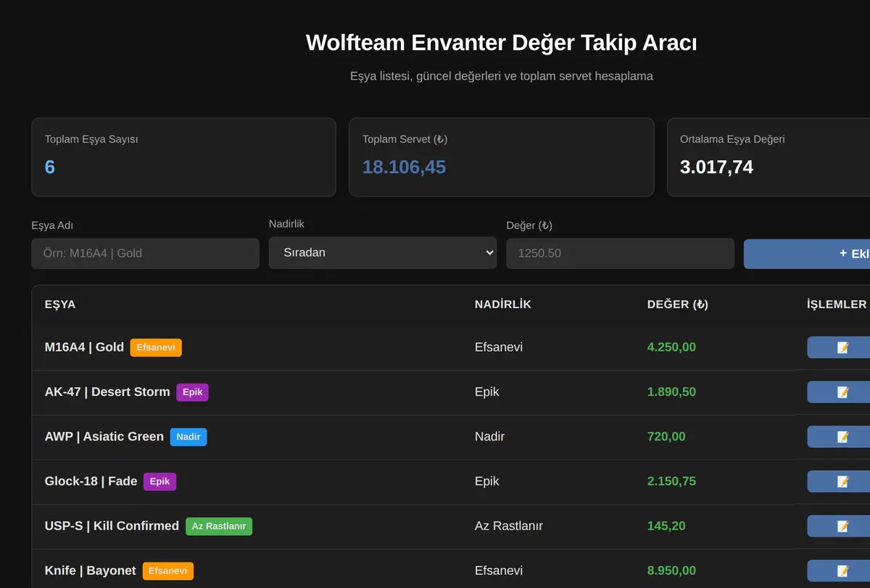Click average item value 3.017,74
This screenshot has width=870, height=588.
point(716,167)
